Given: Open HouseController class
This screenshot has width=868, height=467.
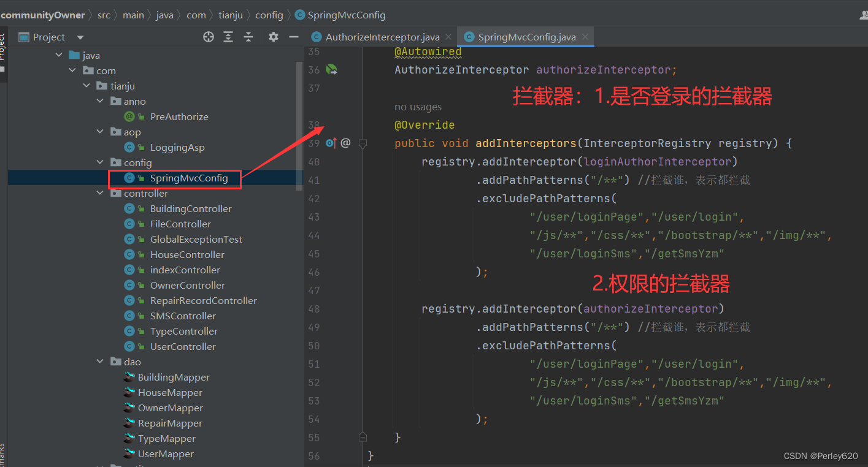Looking at the screenshot, I should click(x=187, y=254).
